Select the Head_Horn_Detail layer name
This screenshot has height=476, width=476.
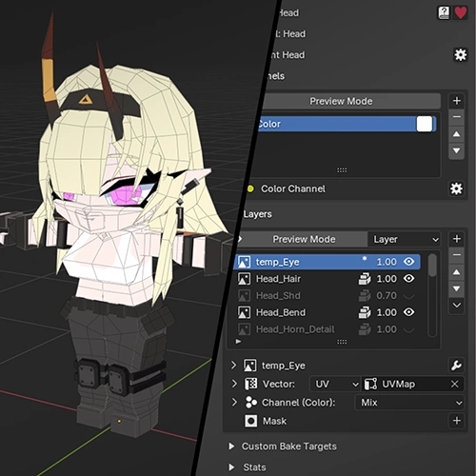pyautogui.click(x=295, y=329)
